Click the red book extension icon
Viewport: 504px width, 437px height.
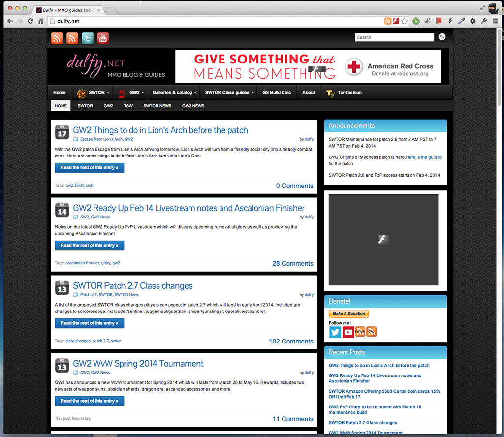pos(439,21)
